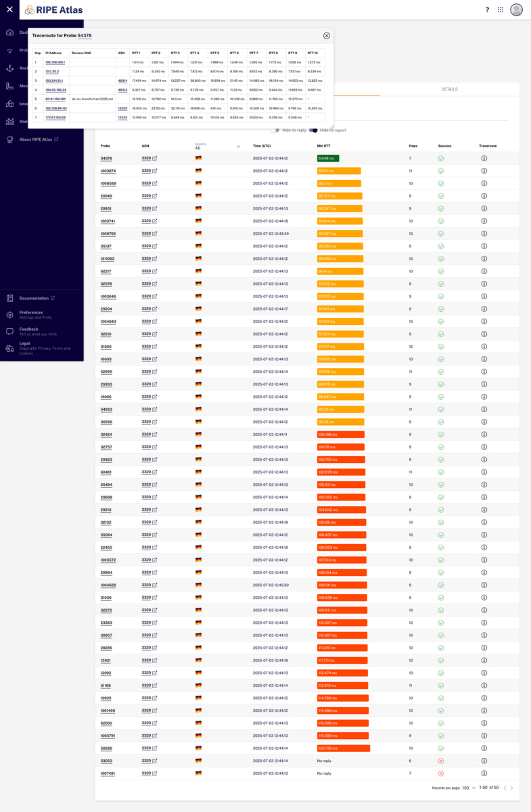The image size is (531, 812).
Task: Click the user profile avatar
Action: point(516,9)
